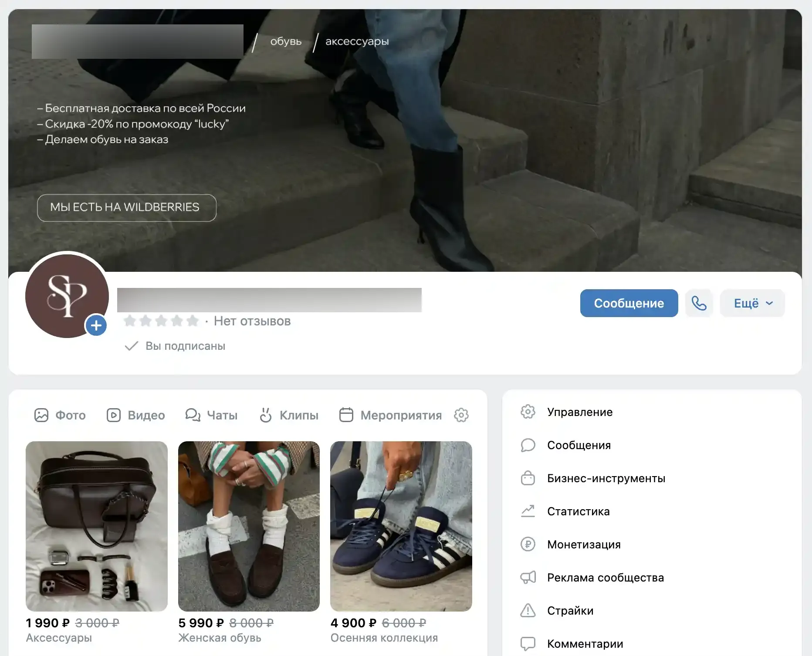Open the Клипы tab
Viewport: 812px width, 656px height.
pyautogui.click(x=288, y=415)
